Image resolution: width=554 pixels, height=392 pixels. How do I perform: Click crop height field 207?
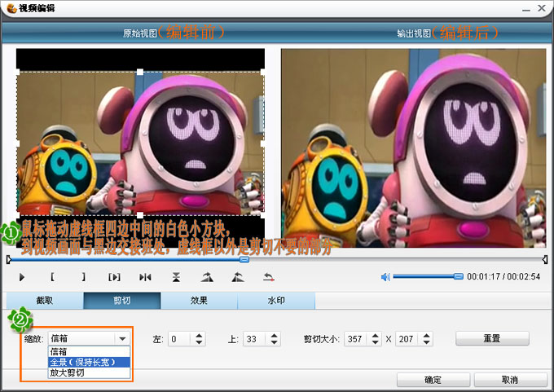tap(407, 339)
